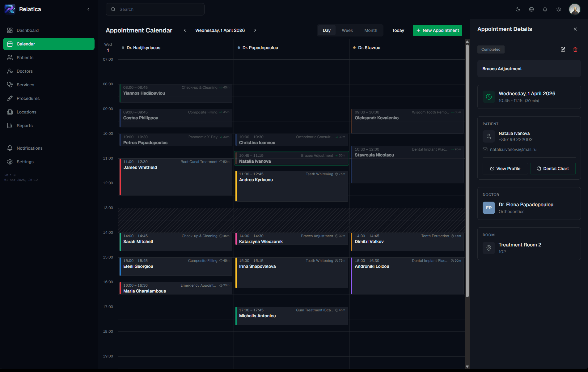Delete appointment with red trash icon
Screen dimensions: 588x372
pyautogui.click(x=575, y=49)
